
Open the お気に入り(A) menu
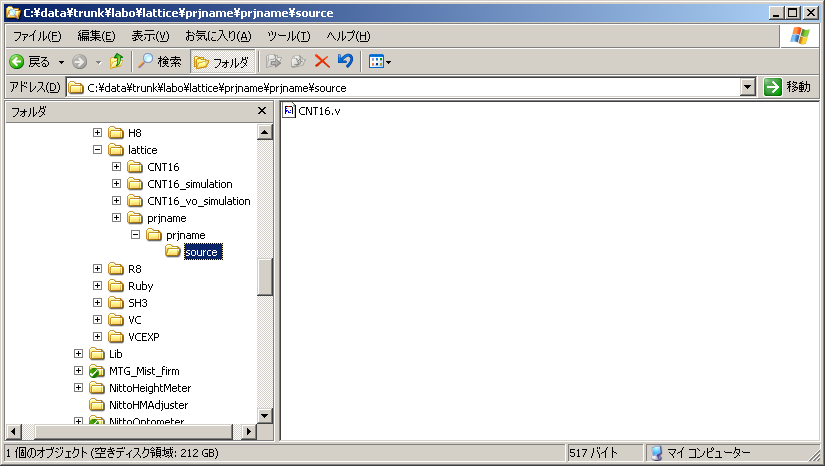click(218, 36)
